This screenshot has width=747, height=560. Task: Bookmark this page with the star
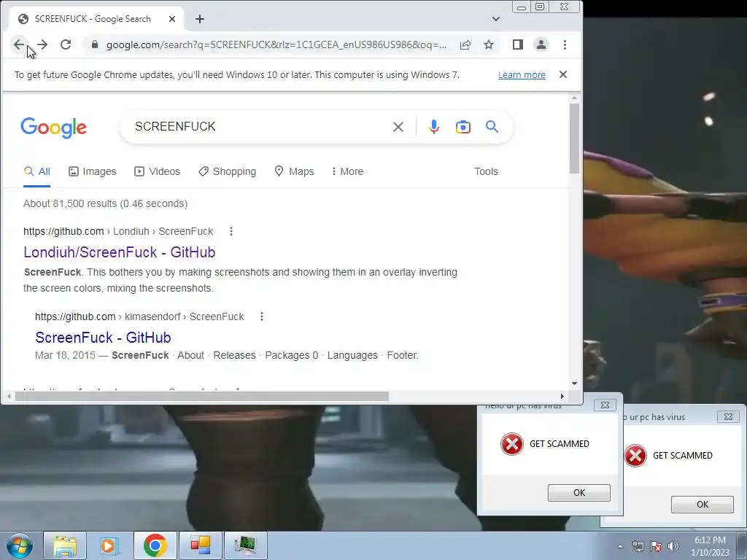(489, 44)
